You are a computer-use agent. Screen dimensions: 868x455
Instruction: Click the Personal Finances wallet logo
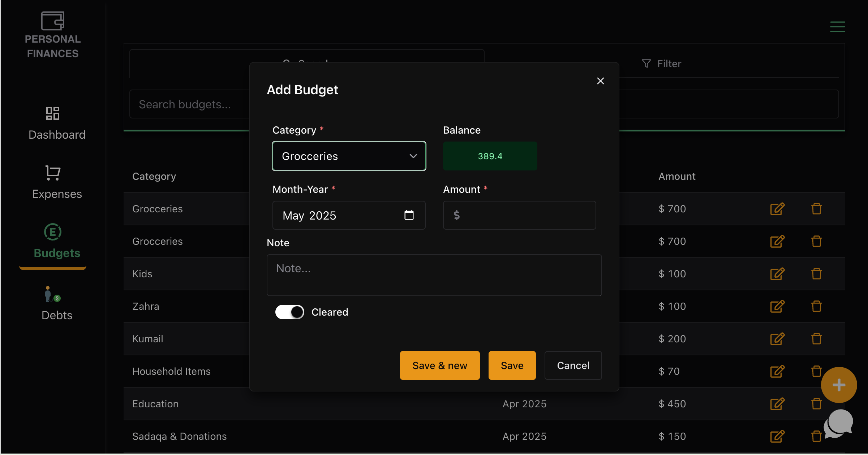tap(52, 21)
